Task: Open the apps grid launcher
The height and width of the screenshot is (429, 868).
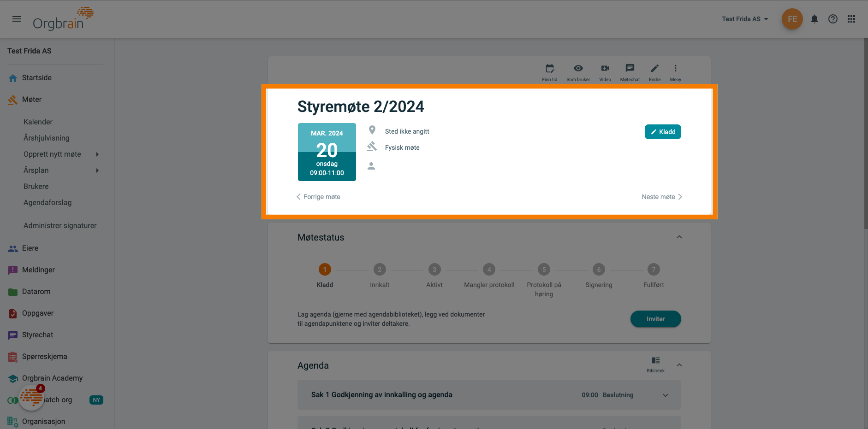Action: (x=851, y=19)
